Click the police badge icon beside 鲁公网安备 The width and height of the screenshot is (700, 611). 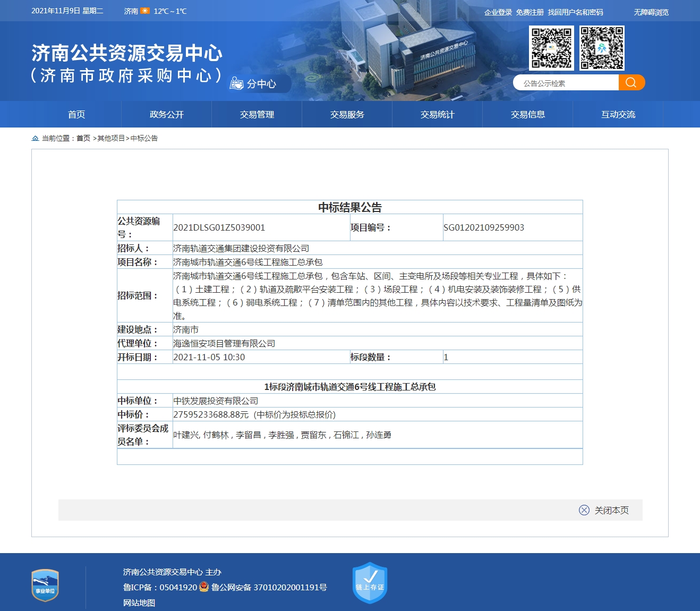click(204, 587)
